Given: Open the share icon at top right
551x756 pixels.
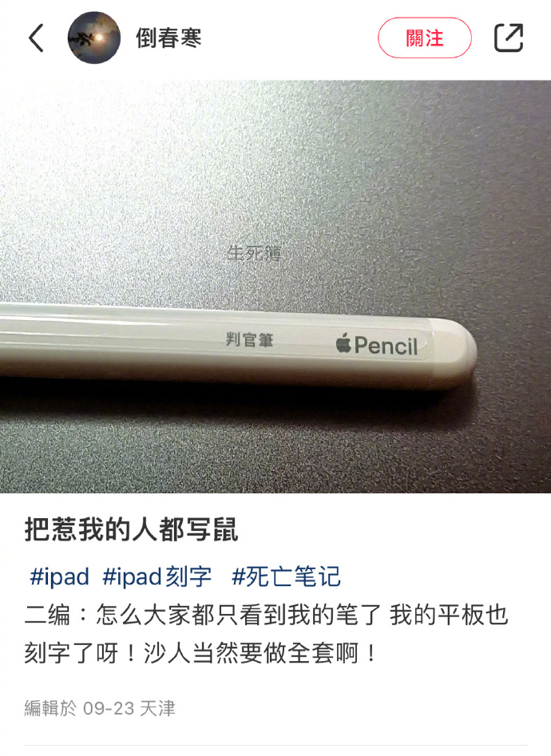Looking at the screenshot, I should (x=509, y=38).
